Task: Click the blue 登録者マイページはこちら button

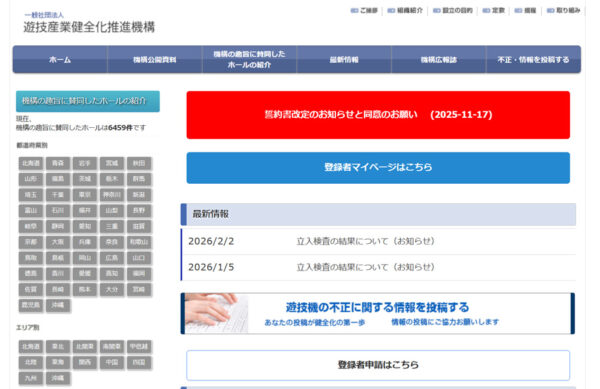Action: (378, 168)
